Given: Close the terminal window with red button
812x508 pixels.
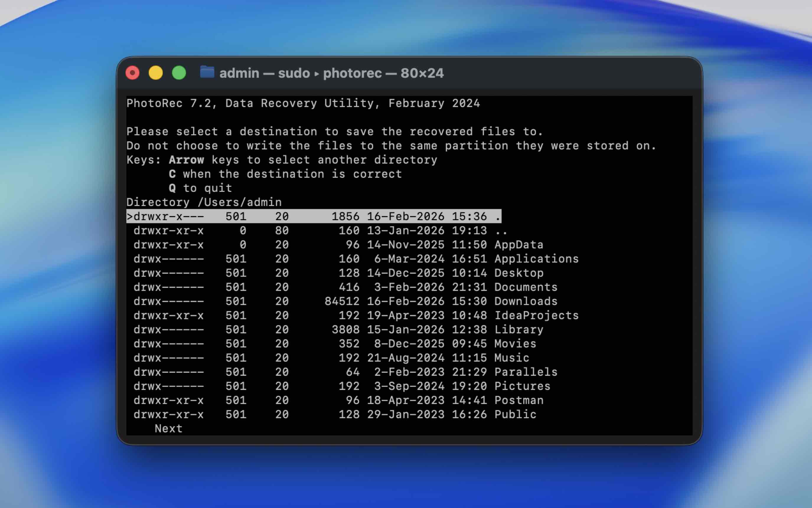Looking at the screenshot, I should pyautogui.click(x=133, y=73).
